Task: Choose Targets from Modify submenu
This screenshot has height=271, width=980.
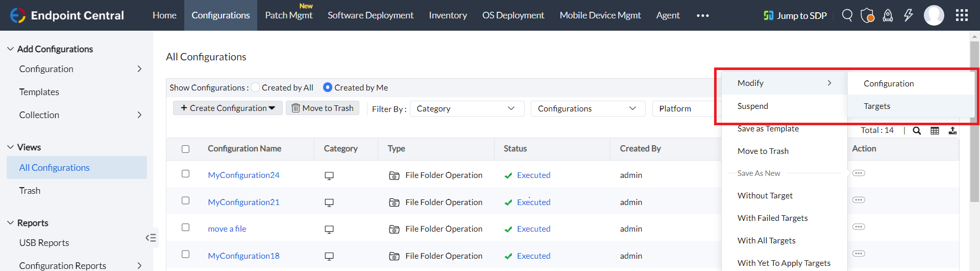Action: tap(877, 106)
